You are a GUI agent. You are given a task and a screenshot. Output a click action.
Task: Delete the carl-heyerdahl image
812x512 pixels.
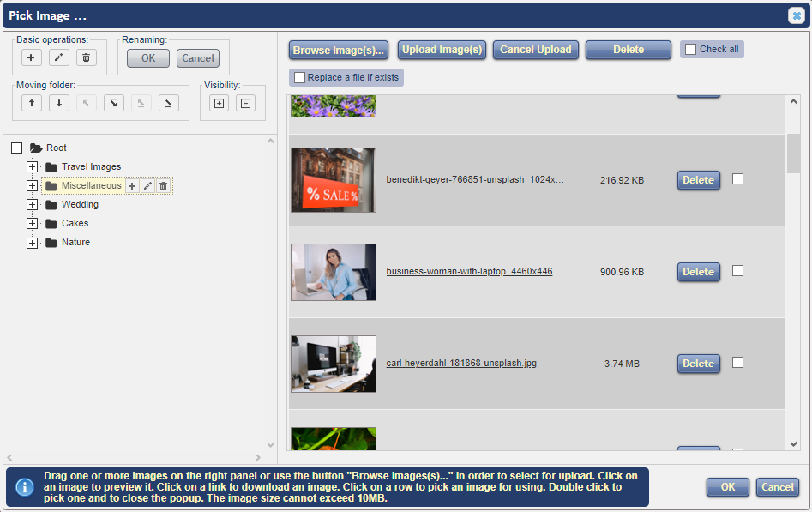(699, 364)
